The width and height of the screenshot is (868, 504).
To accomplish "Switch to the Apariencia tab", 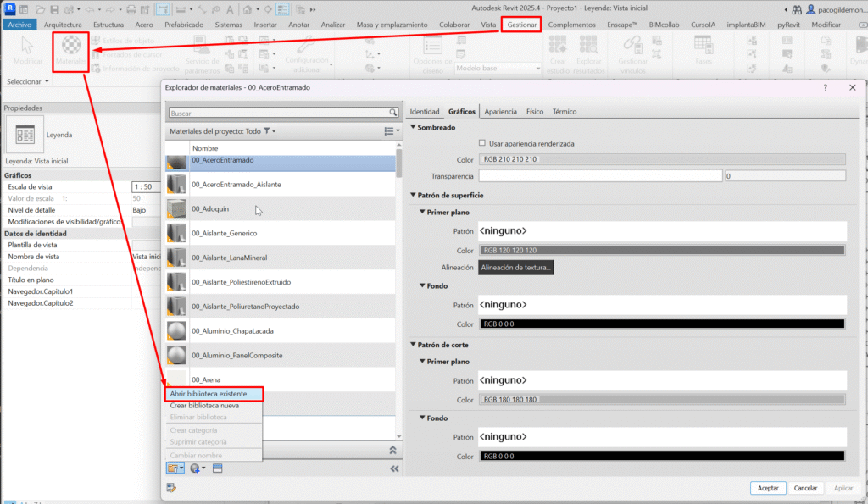I will coord(500,112).
